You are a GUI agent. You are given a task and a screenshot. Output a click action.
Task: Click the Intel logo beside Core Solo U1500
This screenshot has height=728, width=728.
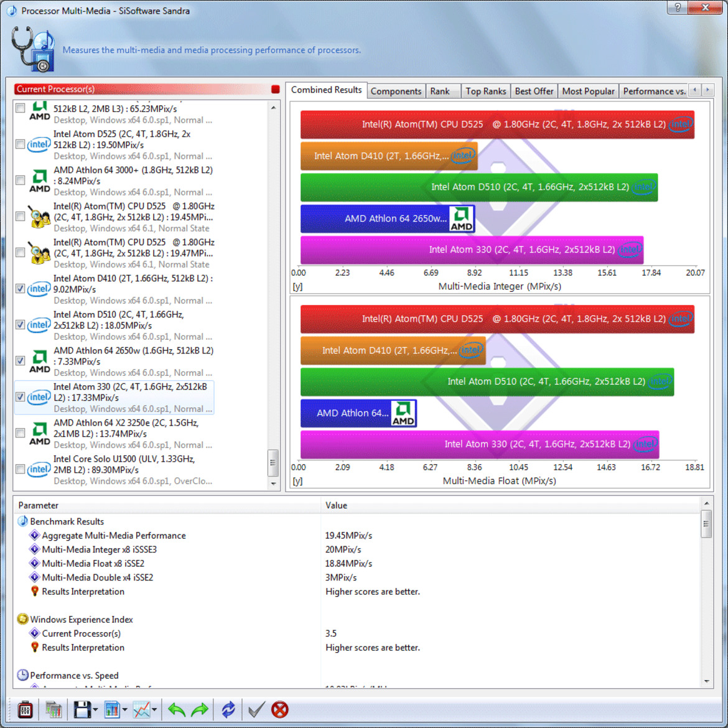[x=39, y=469]
